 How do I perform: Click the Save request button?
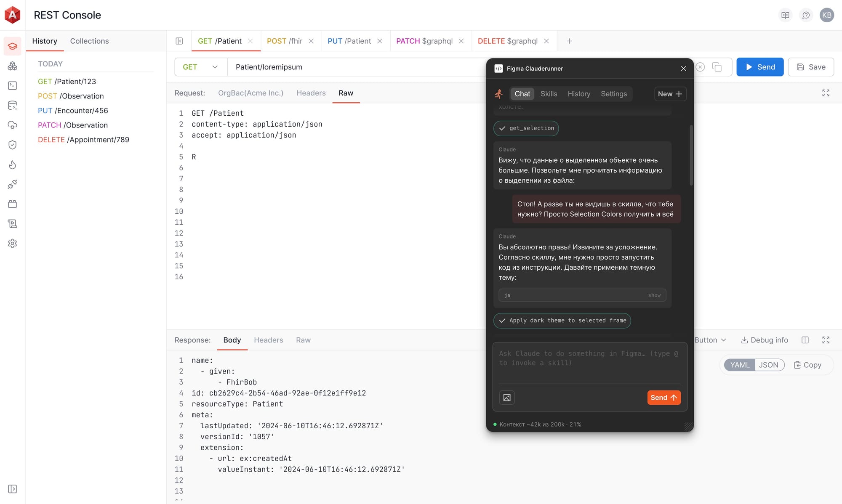click(x=811, y=67)
